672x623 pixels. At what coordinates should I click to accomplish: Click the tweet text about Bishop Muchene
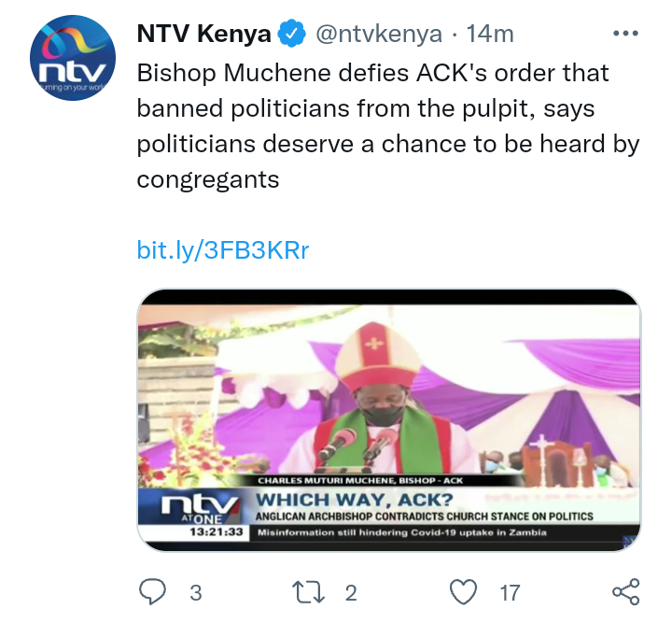pyautogui.click(x=388, y=126)
